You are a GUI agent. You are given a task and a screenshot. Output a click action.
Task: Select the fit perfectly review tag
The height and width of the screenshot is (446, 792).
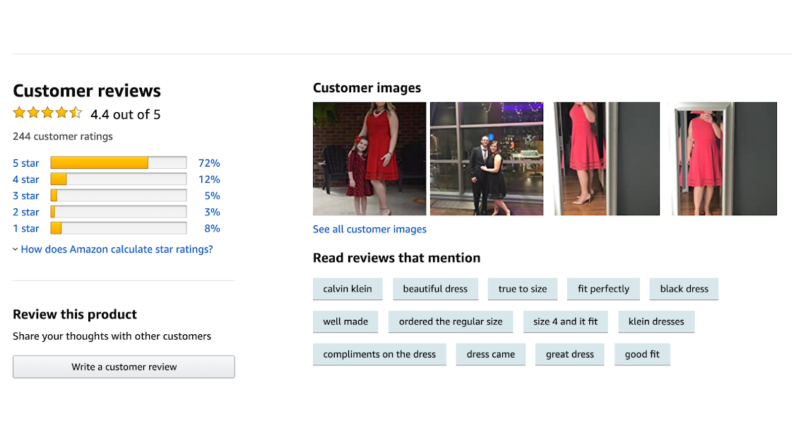(604, 289)
